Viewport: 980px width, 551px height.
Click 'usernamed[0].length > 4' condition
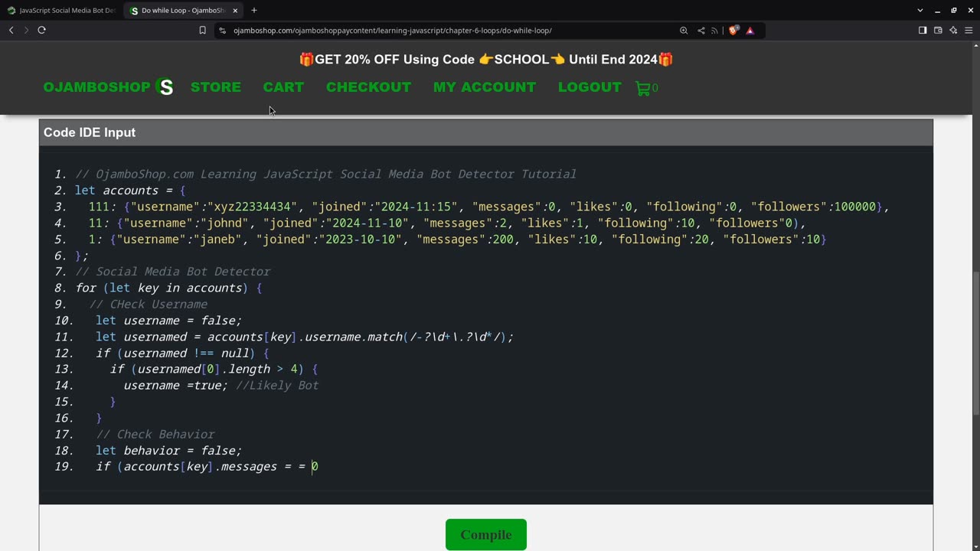click(217, 369)
